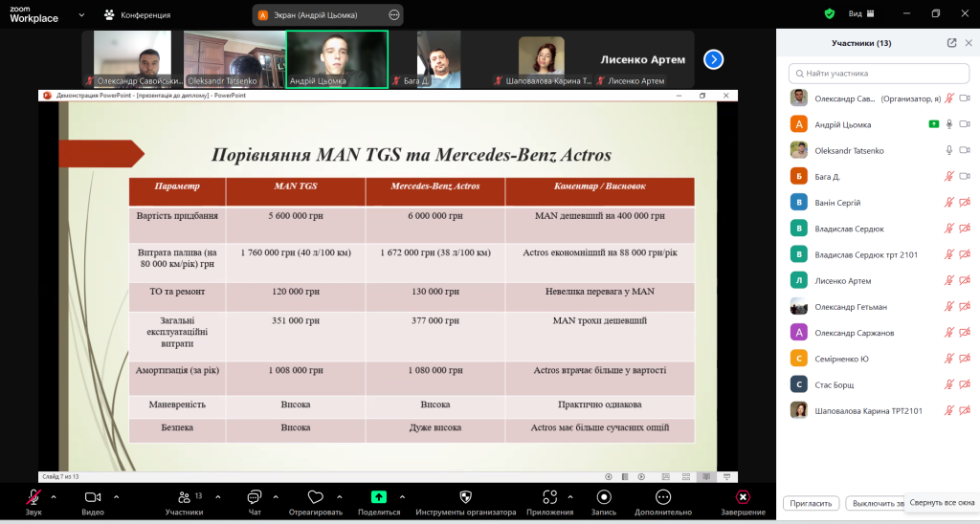This screenshot has width=980, height=524.
Task: Click the green Поделиться share screen button
Action: point(379,502)
